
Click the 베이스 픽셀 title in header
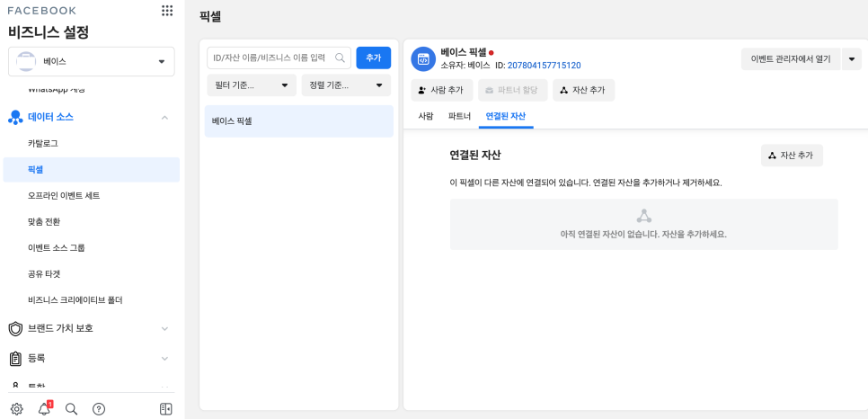click(464, 53)
